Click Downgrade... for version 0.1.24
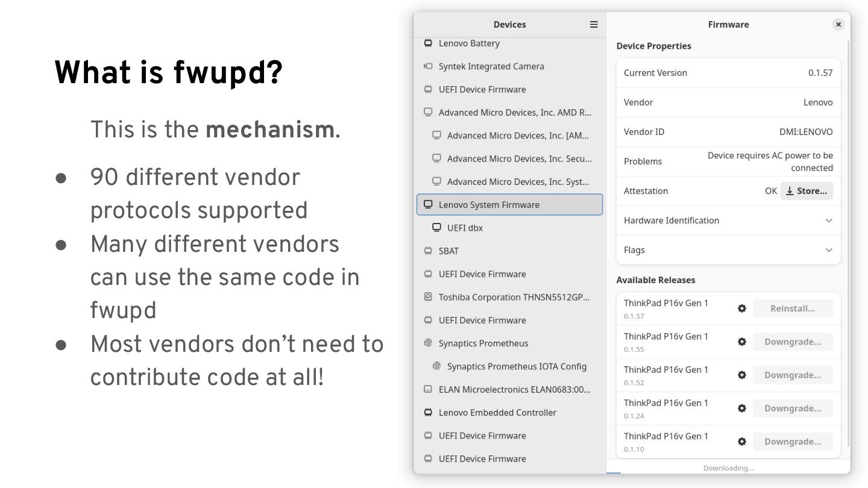Viewport: 868px width, 488px height. [793, 408]
